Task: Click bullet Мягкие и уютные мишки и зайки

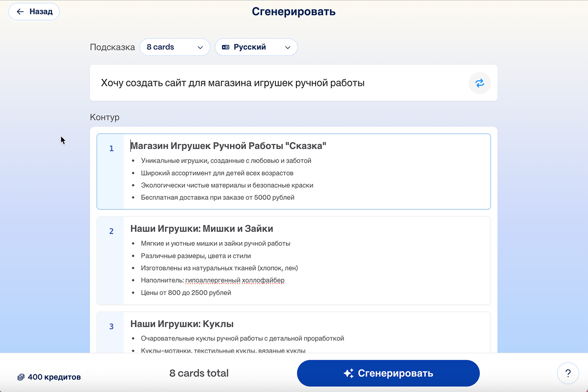Action: tap(216, 244)
